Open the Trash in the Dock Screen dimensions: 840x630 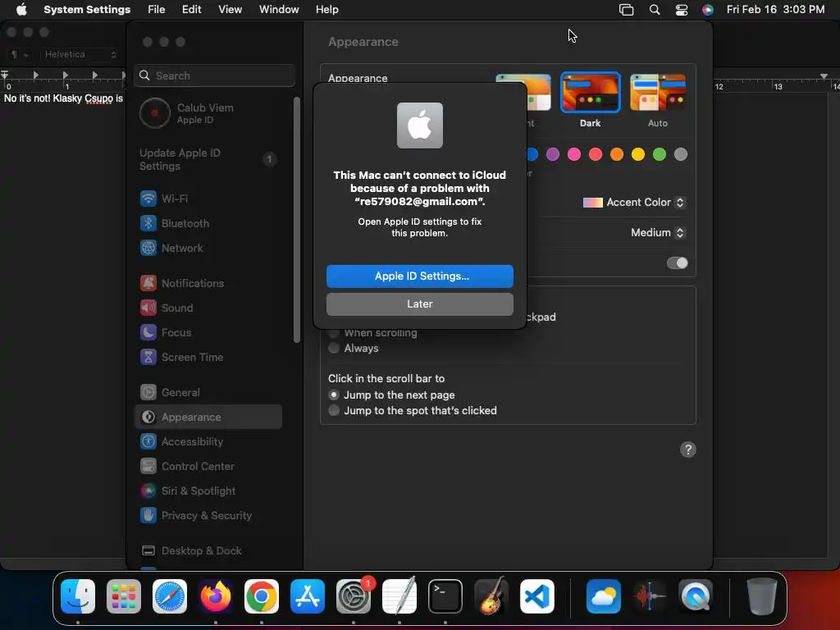click(761, 596)
